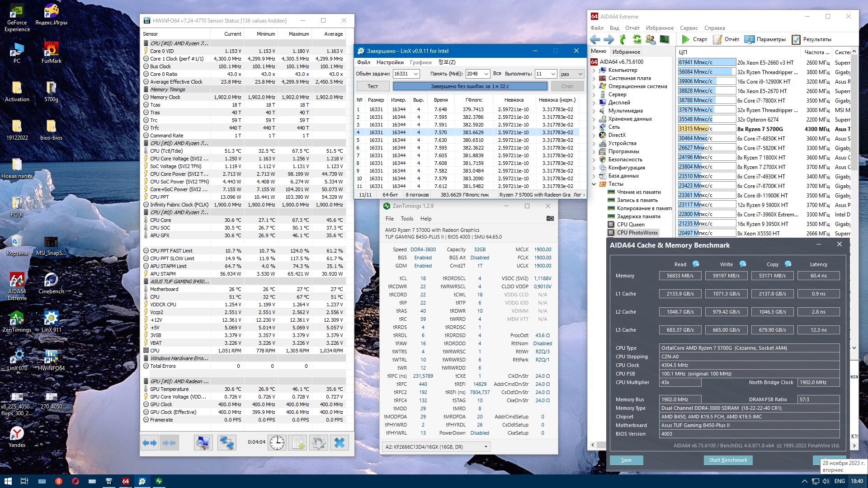Click the LinX completed progress bar
The width and height of the screenshot is (868, 488).
470,86
